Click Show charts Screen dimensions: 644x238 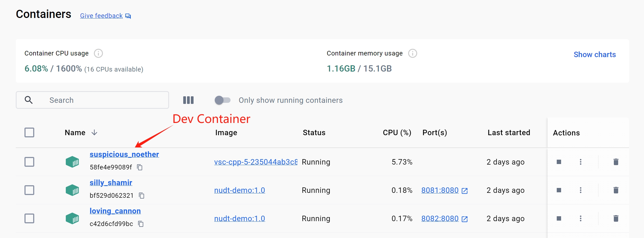[595, 54]
